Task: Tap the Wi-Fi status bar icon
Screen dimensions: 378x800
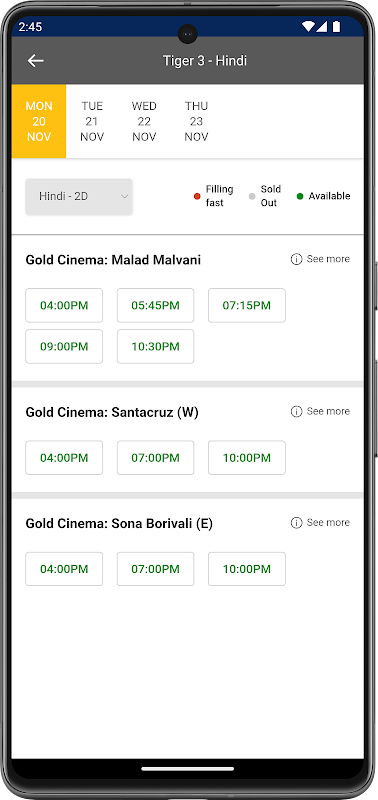Action: pyautogui.click(x=308, y=26)
